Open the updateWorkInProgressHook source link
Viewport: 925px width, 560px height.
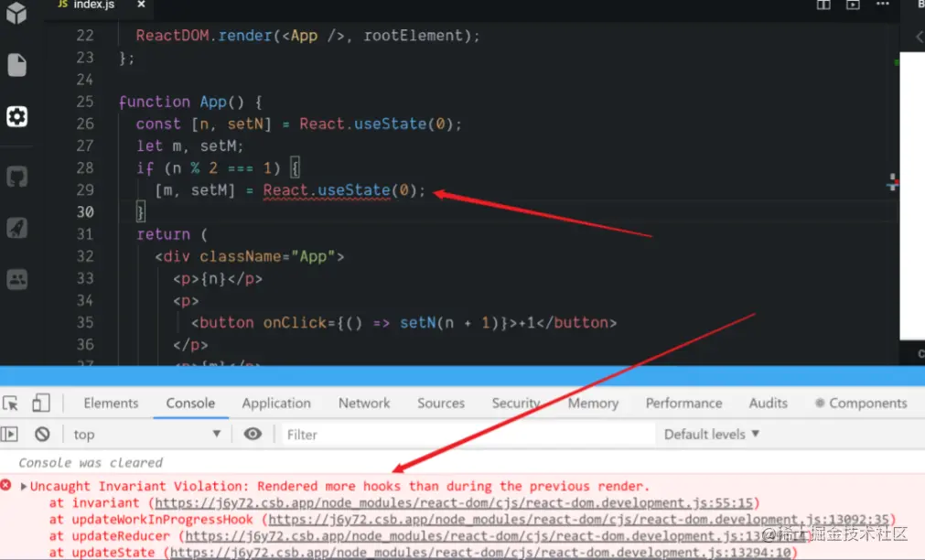(x=579, y=520)
